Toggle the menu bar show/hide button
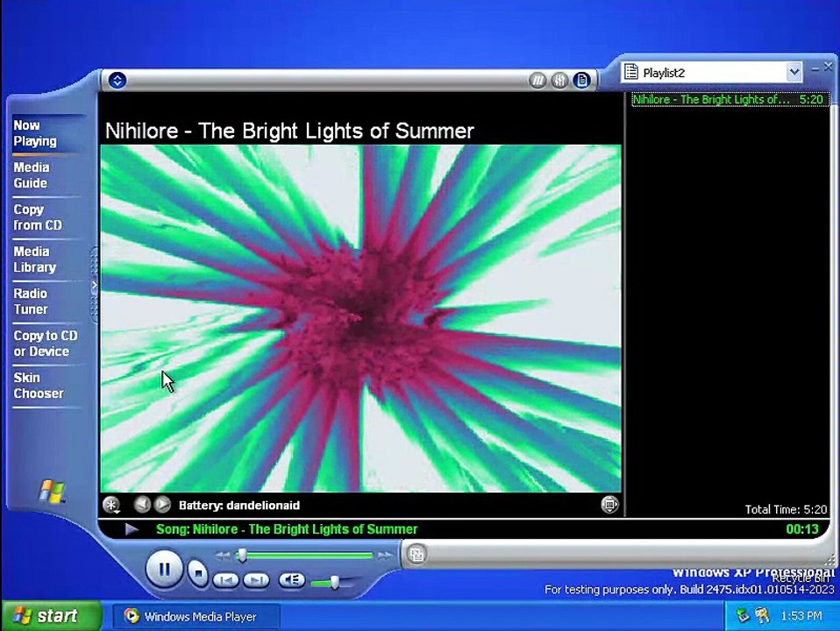Screen dimensions: 840x631 tap(117, 81)
